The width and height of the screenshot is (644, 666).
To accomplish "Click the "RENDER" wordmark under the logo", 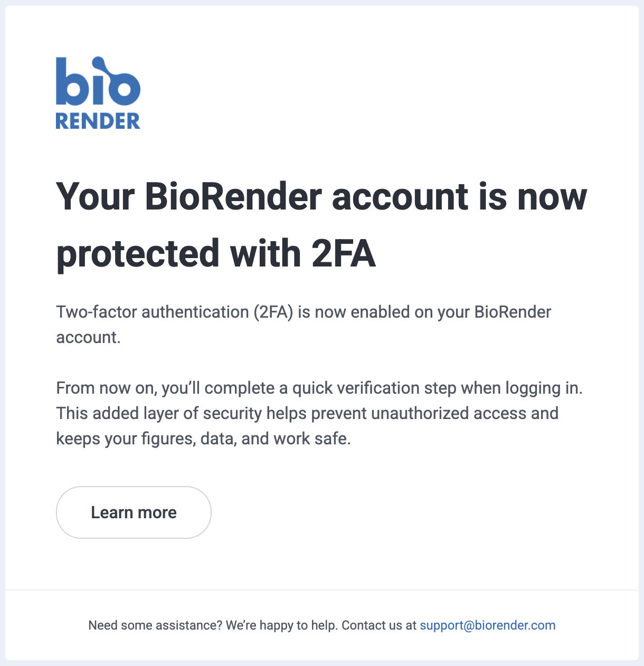I will pos(98,121).
